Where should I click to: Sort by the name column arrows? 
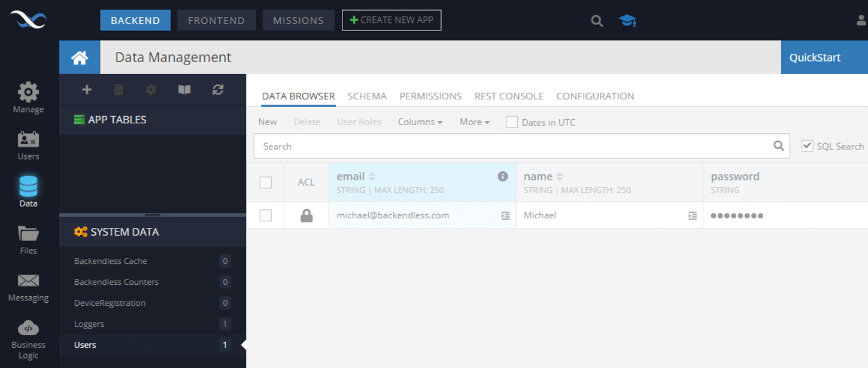point(560,177)
